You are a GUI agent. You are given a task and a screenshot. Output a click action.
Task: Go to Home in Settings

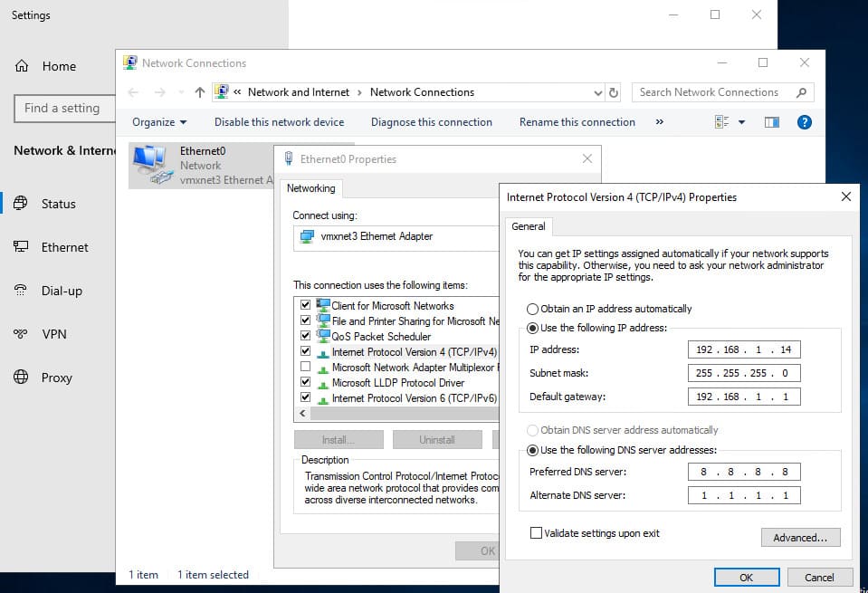click(x=59, y=66)
